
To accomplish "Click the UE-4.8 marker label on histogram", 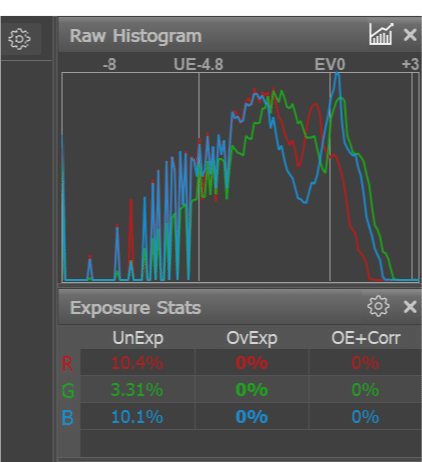I will tap(198, 65).
